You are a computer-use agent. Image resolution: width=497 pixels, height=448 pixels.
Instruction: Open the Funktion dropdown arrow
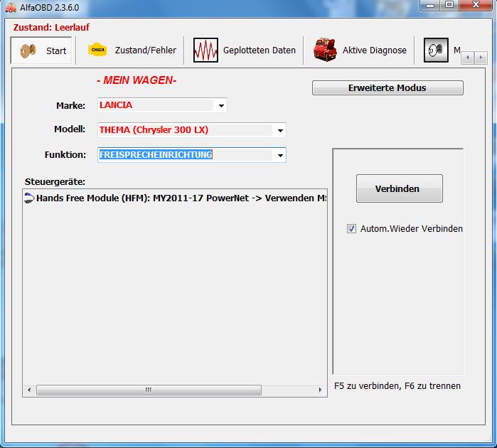(280, 155)
